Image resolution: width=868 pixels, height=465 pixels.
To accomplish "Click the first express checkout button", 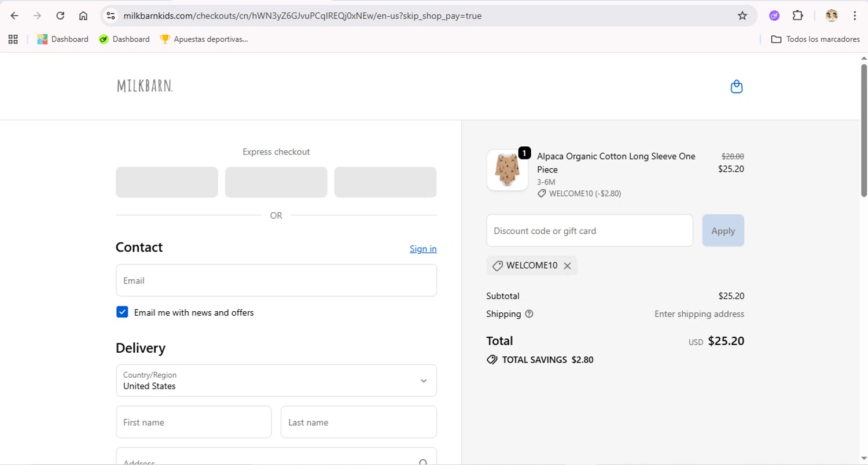I will click(167, 182).
